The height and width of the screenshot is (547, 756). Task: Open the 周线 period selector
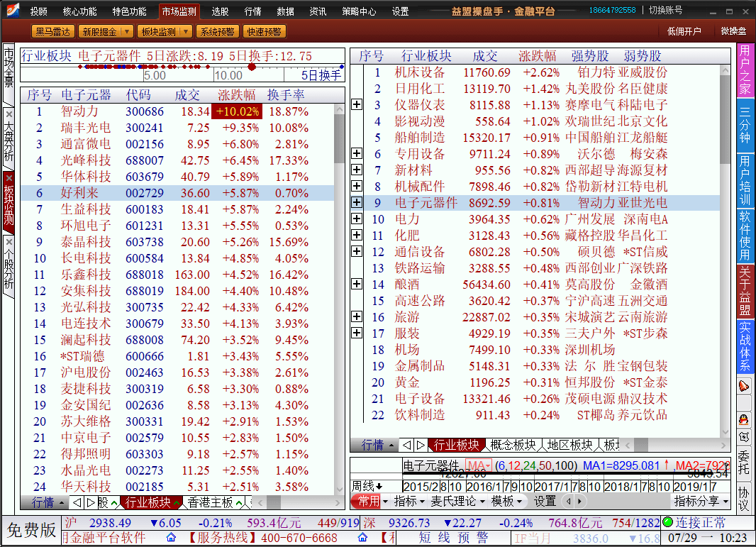coord(367,486)
